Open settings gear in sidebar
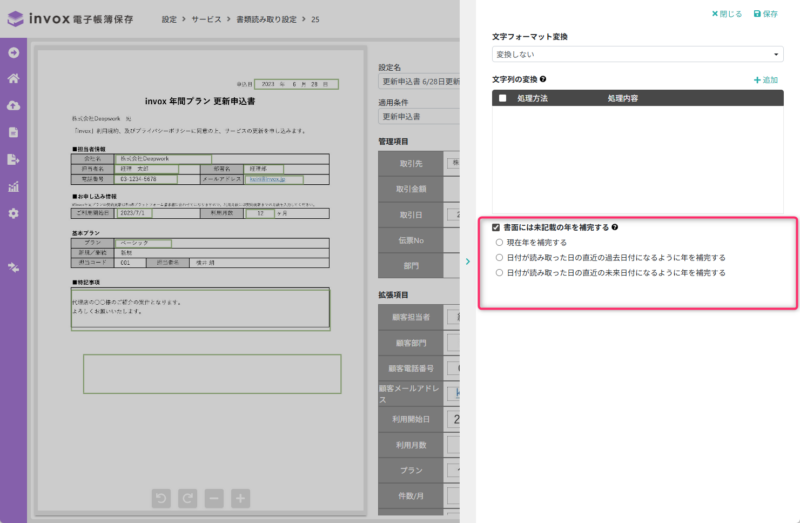 pyautogui.click(x=14, y=213)
